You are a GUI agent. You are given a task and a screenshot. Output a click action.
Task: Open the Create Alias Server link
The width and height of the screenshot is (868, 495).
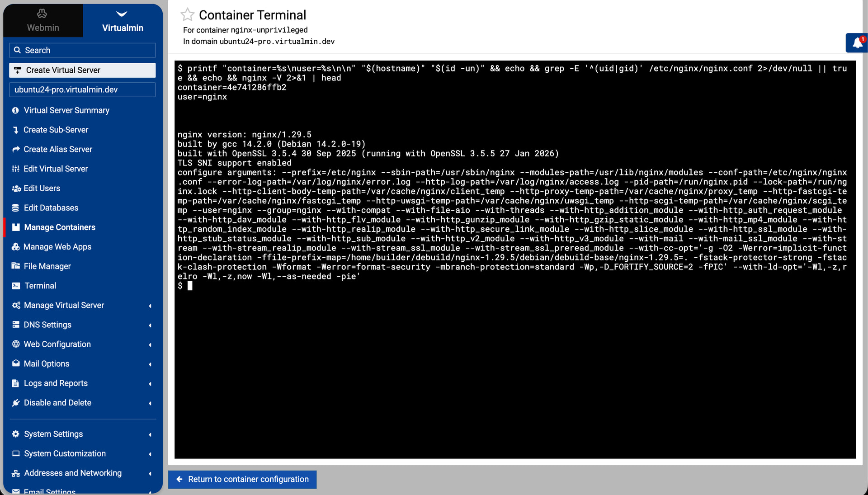58,149
